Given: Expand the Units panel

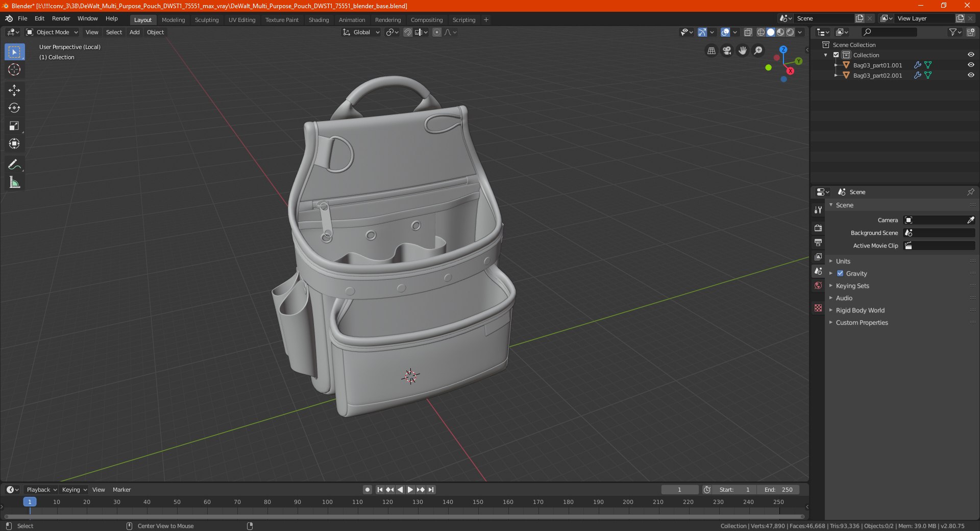Looking at the screenshot, I should coord(843,261).
